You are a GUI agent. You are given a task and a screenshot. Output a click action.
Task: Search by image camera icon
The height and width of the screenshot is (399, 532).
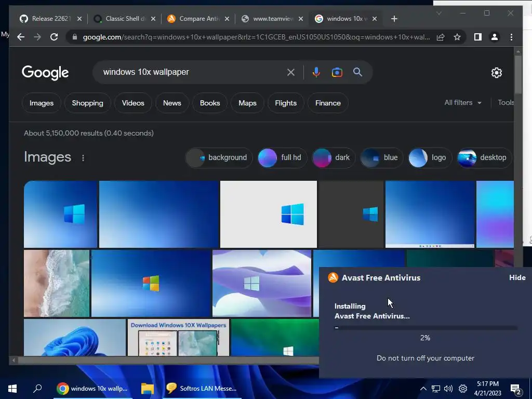pyautogui.click(x=337, y=72)
